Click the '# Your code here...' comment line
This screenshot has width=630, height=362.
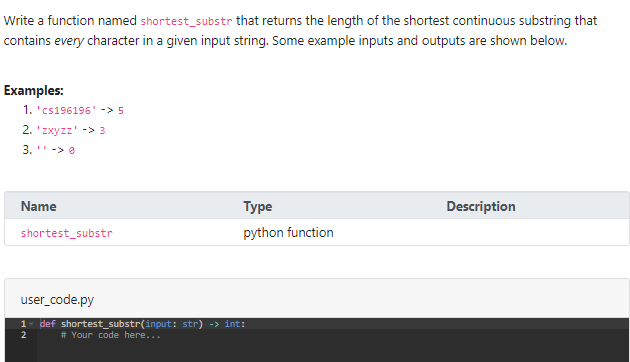pyautogui.click(x=110, y=335)
